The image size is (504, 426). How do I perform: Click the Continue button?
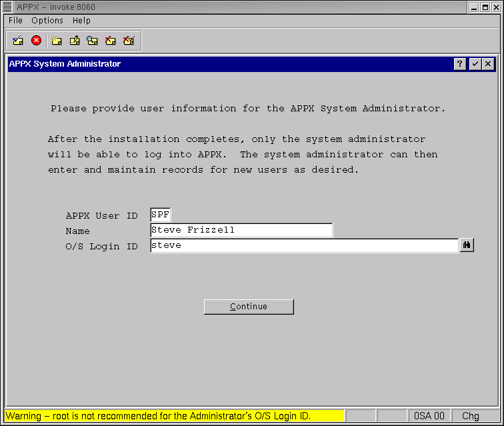249,307
